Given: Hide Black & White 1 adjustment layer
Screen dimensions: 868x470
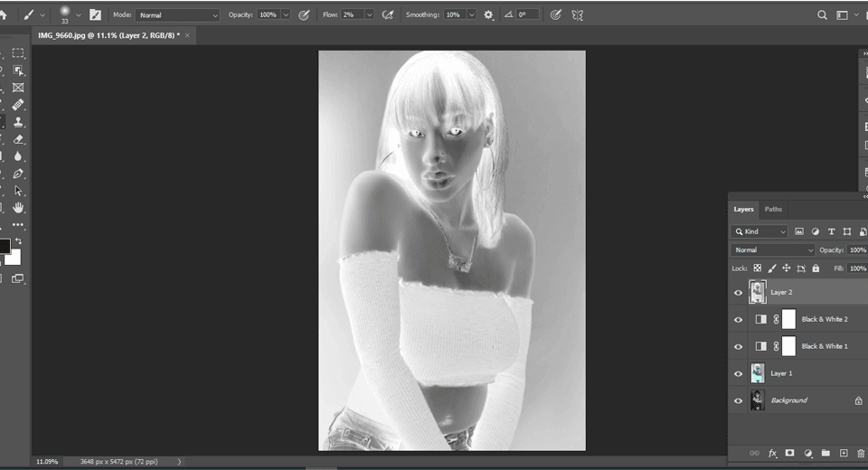Looking at the screenshot, I should [739, 347].
